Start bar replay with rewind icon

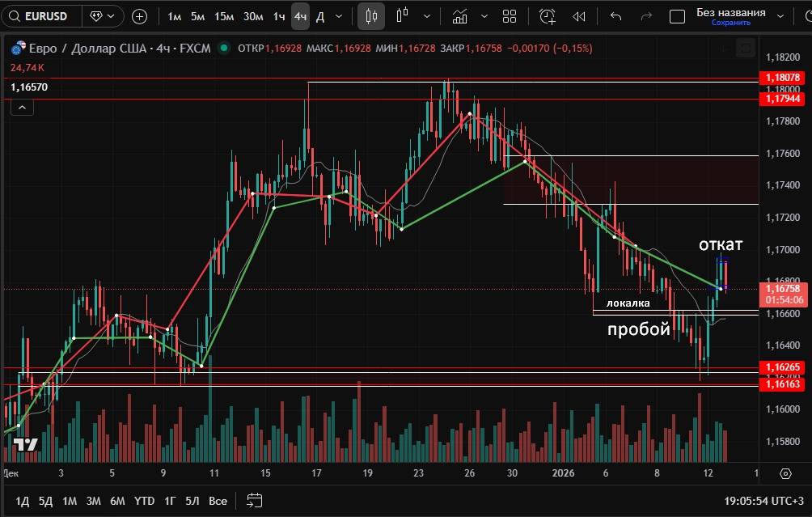coord(579,16)
